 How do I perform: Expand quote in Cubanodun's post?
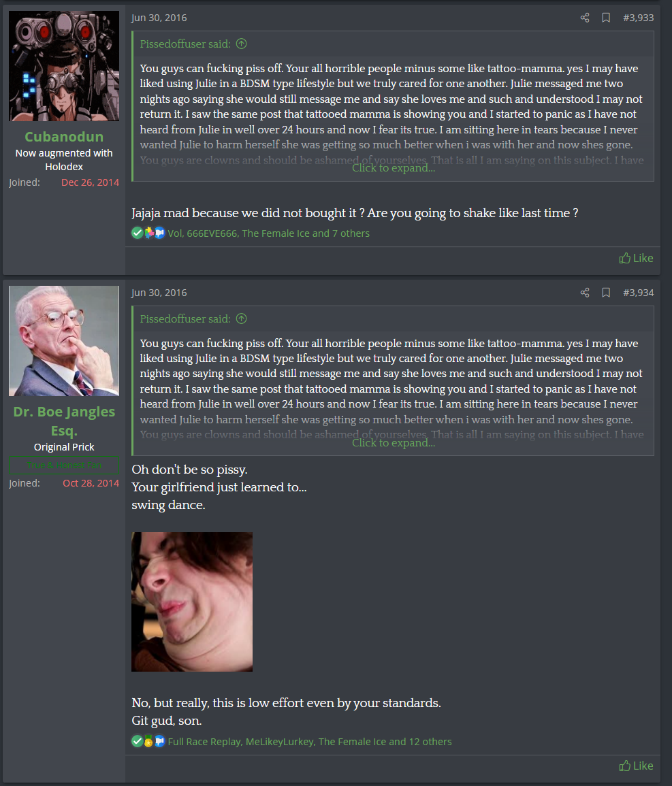tap(393, 168)
